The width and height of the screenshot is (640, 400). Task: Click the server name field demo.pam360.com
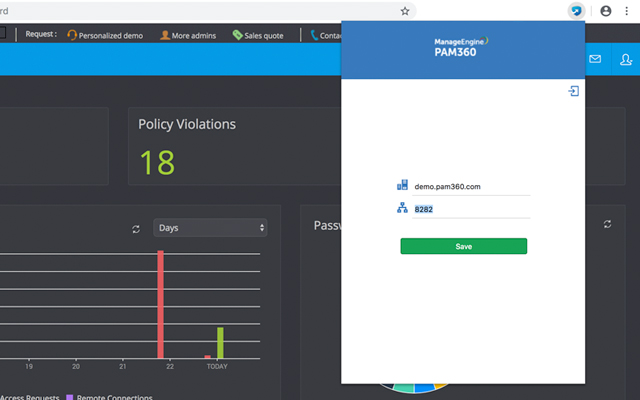point(471,187)
